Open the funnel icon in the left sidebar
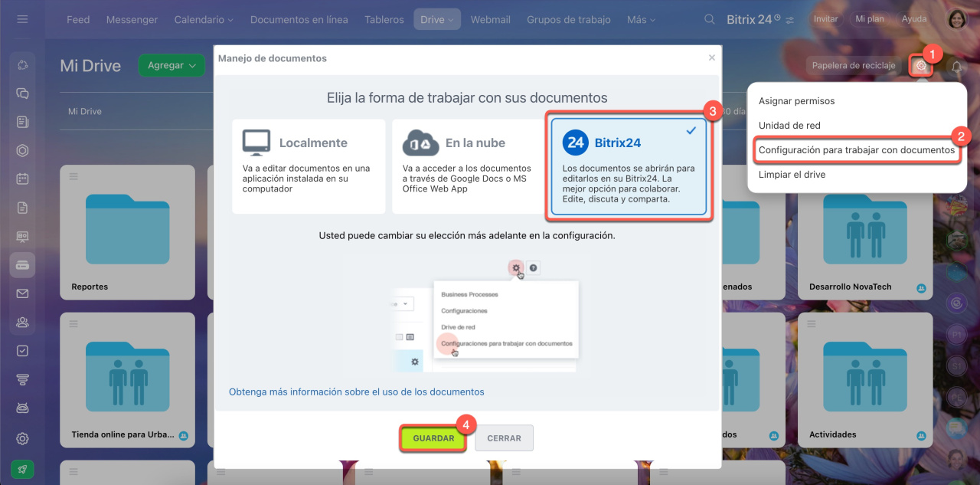980x485 pixels. pyautogui.click(x=22, y=379)
